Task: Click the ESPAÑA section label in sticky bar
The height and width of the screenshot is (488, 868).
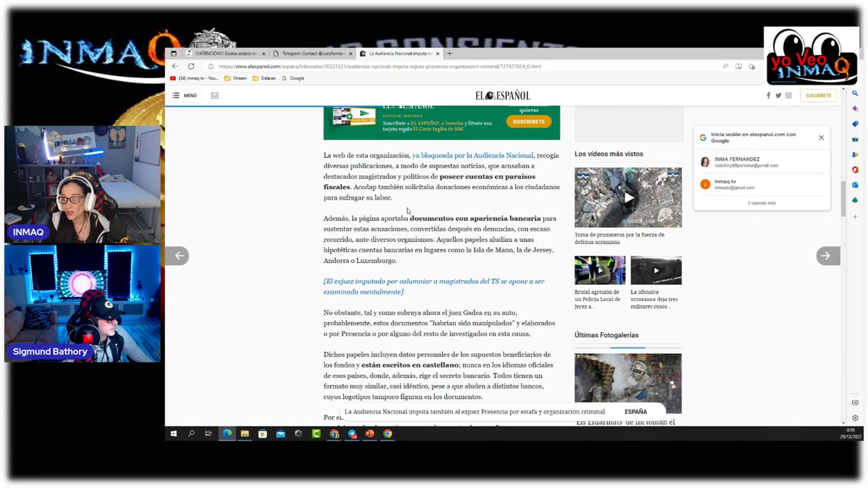Action: (x=635, y=411)
